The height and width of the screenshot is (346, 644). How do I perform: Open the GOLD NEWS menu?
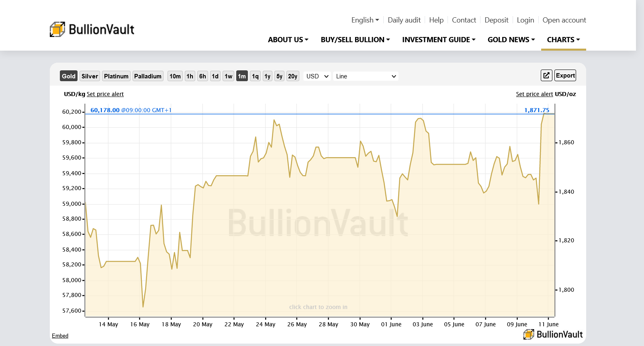click(x=511, y=40)
